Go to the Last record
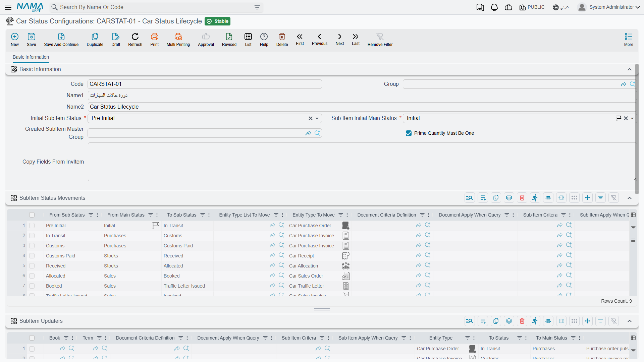This screenshot has height=362, width=644. 356,39
